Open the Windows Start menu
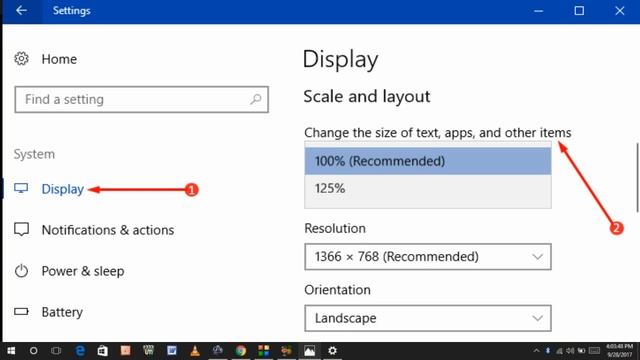Screen dimensions: 640x360 11,351
